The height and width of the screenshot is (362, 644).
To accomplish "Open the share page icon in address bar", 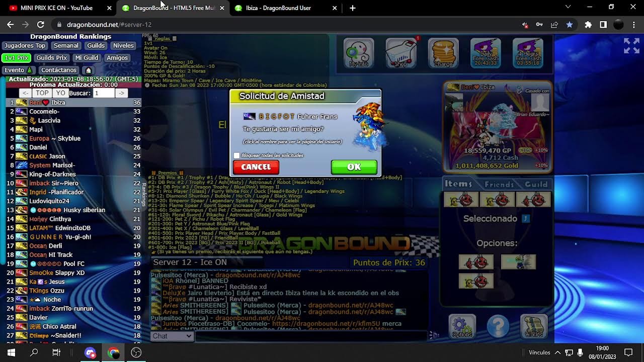I will coord(554,24).
